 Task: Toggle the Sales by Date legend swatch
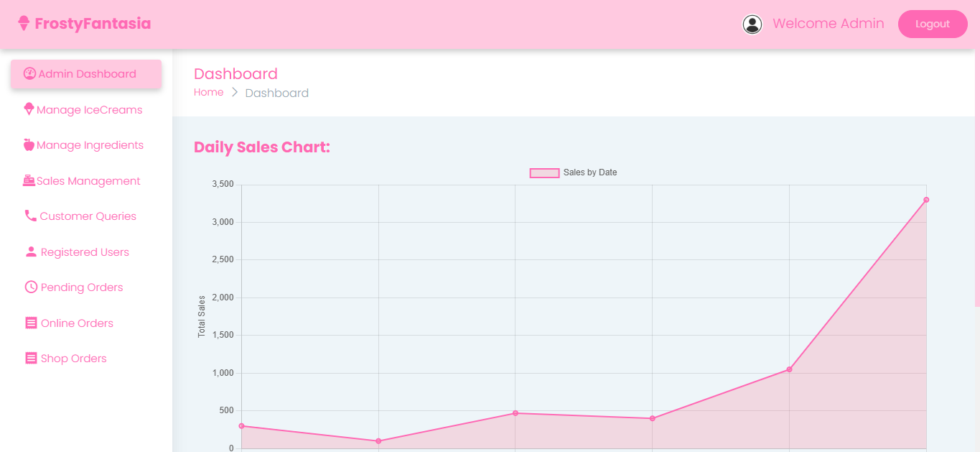tap(544, 172)
